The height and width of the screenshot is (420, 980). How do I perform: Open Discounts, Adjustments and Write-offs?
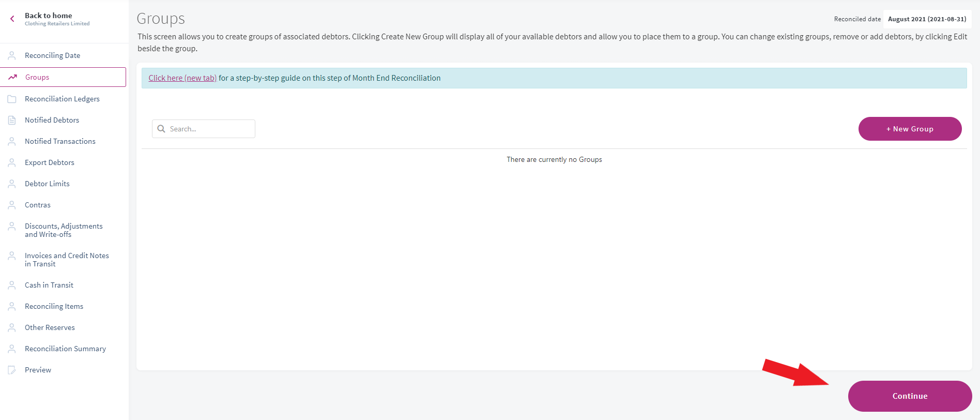(64, 230)
